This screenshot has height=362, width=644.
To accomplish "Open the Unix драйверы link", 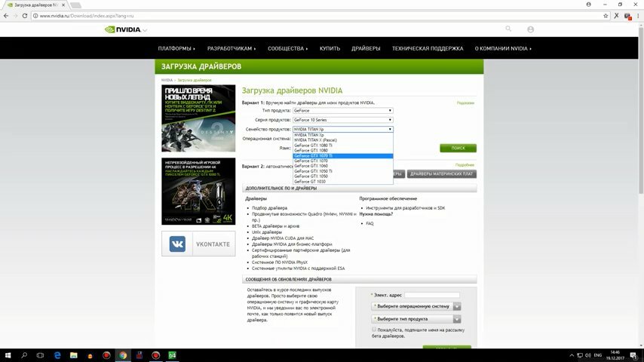I will tap(266, 232).
